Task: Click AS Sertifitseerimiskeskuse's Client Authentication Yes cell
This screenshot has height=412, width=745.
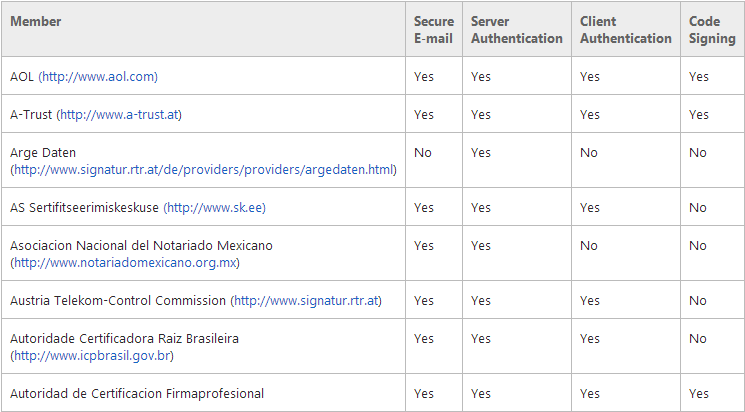Action: point(626,207)
